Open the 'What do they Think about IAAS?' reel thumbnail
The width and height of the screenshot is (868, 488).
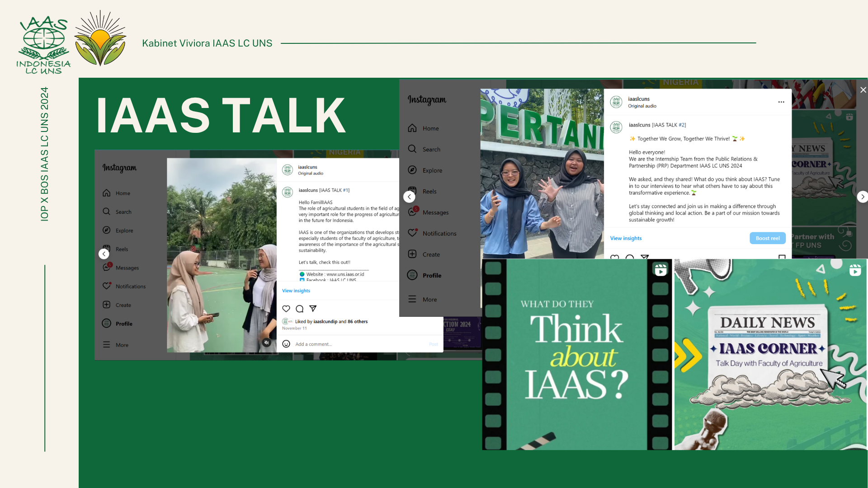coord(577,354)
